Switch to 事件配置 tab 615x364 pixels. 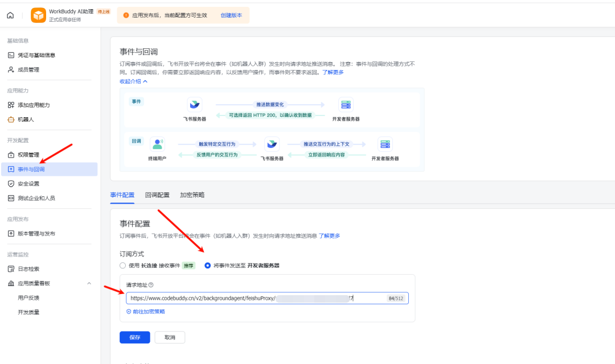pos(122,195)
